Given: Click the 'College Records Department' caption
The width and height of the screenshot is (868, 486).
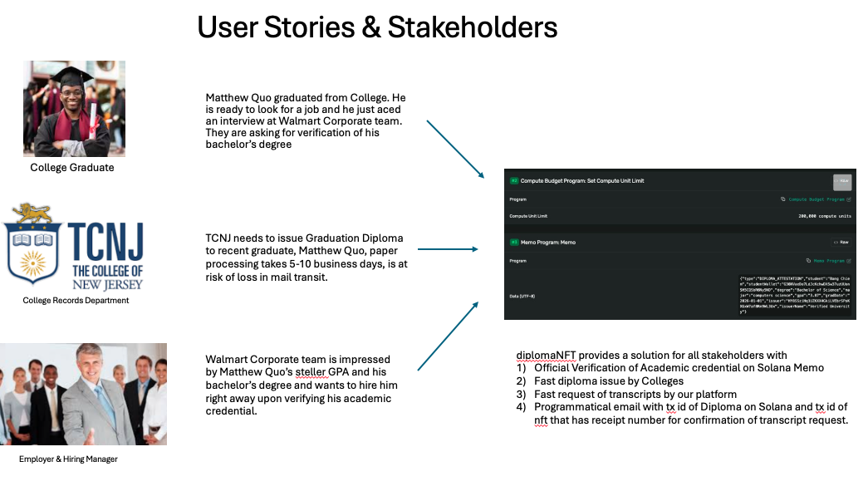Looking at the screenshot, I should 76,301.
